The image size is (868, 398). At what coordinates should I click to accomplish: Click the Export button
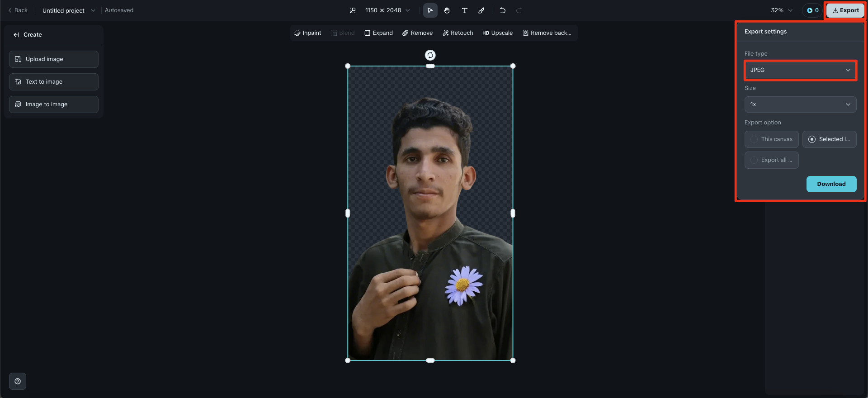[x=845, y=10]
